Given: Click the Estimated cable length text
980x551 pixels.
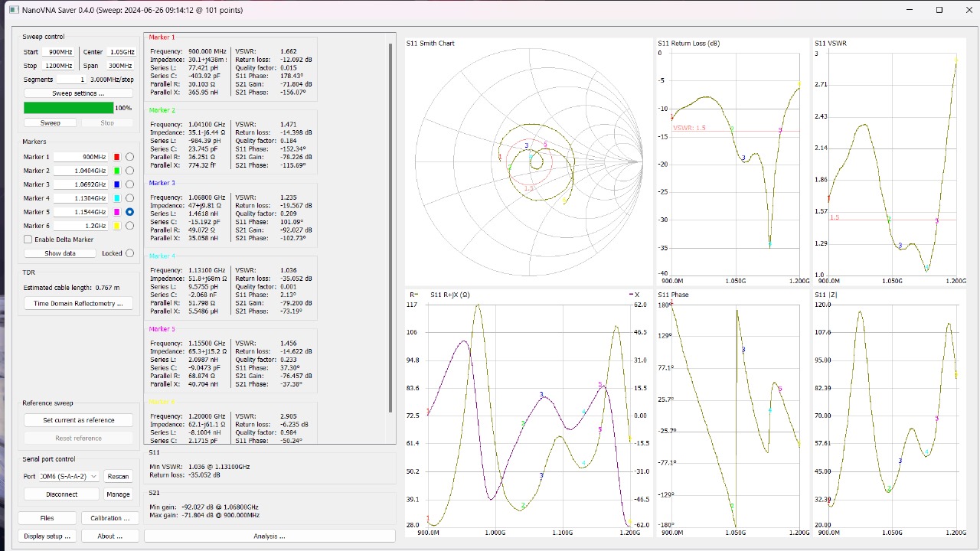Looking at the screenshot, I should pyautogui.click(x=71, y=288).
